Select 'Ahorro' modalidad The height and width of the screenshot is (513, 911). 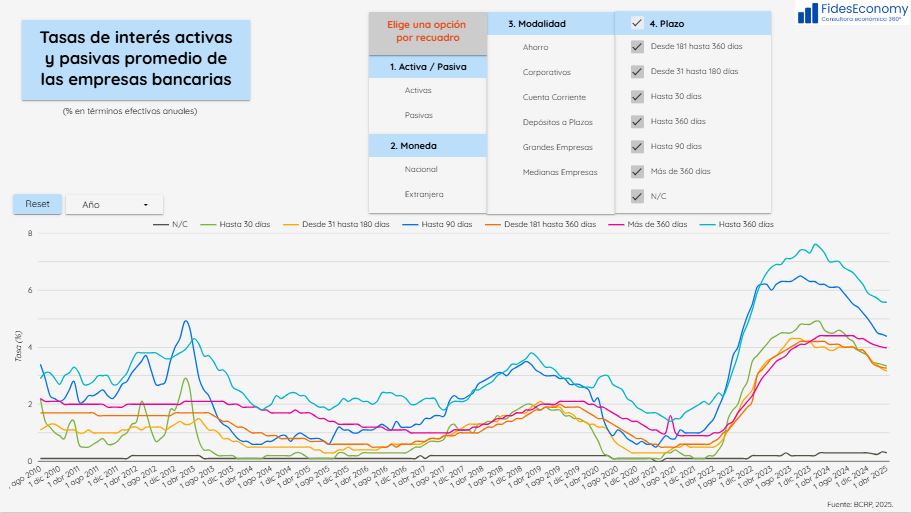[535, 47]
